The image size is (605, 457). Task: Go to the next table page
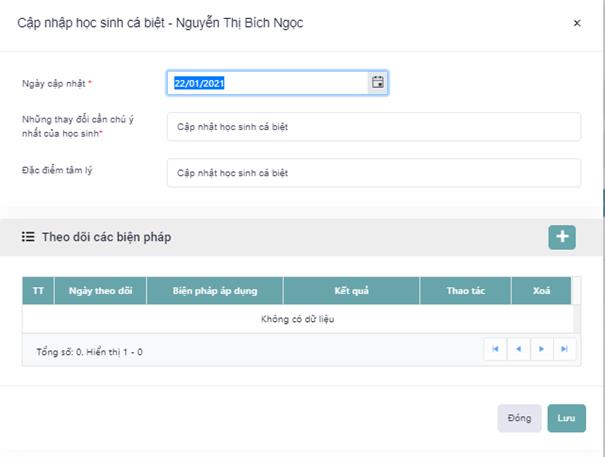[541, 349]
